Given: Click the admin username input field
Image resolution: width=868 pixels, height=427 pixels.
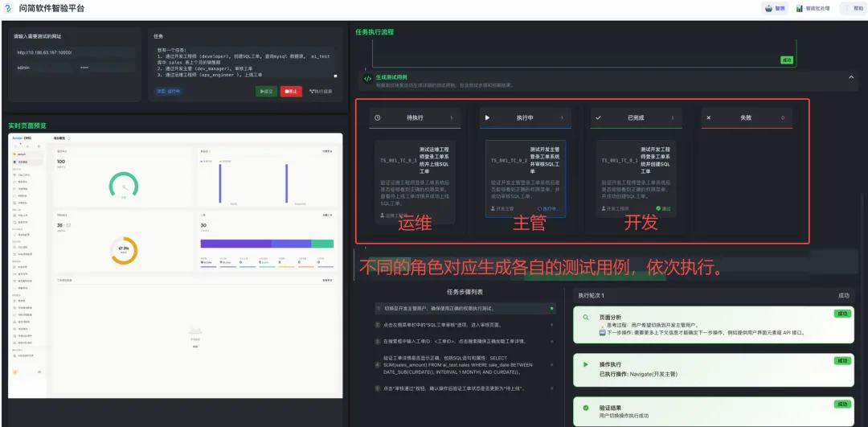Looking at the screenshot, I should (43, 67).
